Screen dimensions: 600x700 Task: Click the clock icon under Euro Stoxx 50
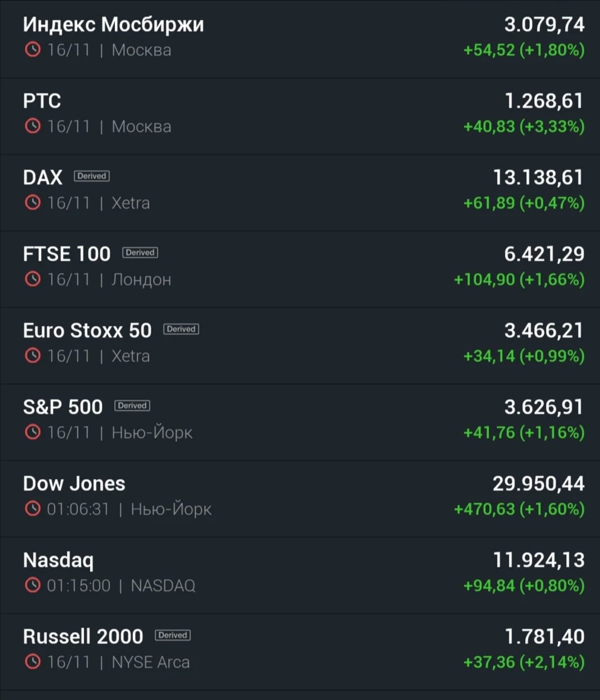[33, 356]
